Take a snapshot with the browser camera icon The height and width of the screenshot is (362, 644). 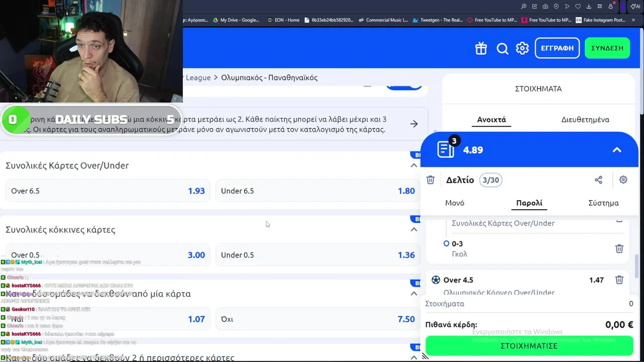click(x=545, y=7)
